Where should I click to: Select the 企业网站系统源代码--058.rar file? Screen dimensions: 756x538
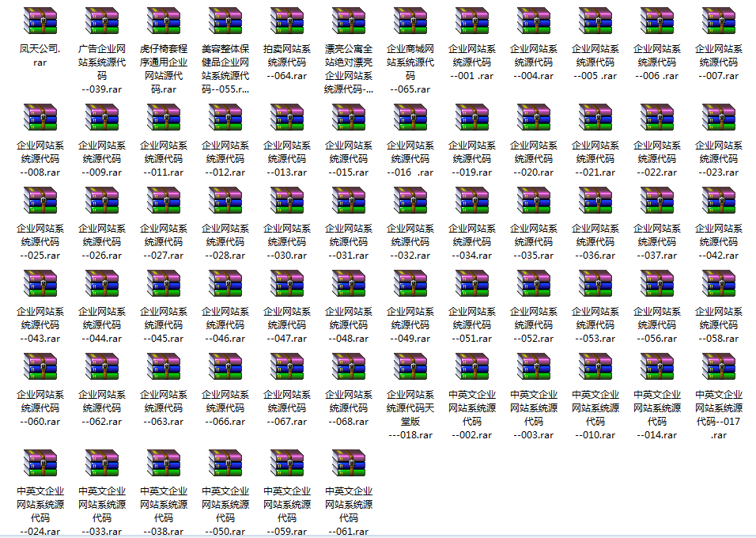(x=719, y=284)
